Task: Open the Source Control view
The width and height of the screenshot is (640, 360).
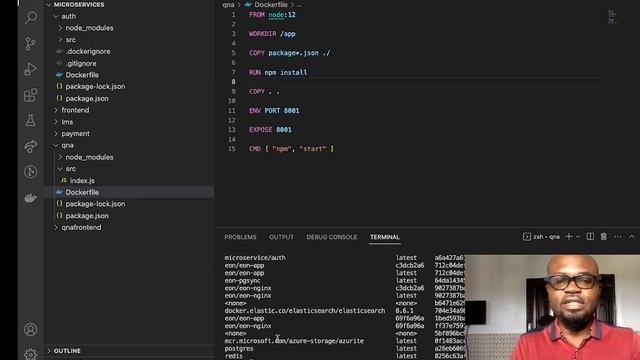Action: [x=31, y=43]
